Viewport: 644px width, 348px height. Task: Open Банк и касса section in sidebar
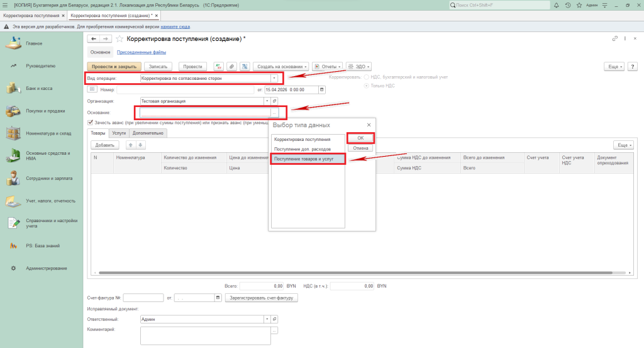(x=39, y=88)
